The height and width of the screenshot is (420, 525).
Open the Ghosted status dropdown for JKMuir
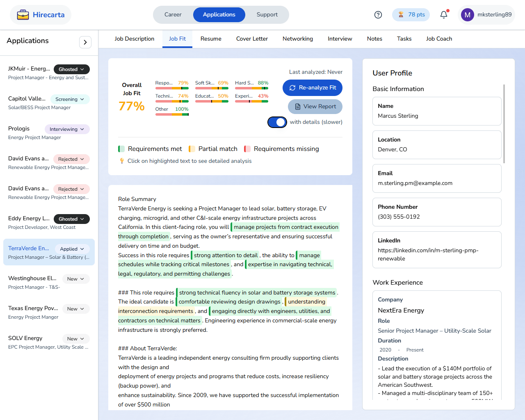(x=71, y=69)
